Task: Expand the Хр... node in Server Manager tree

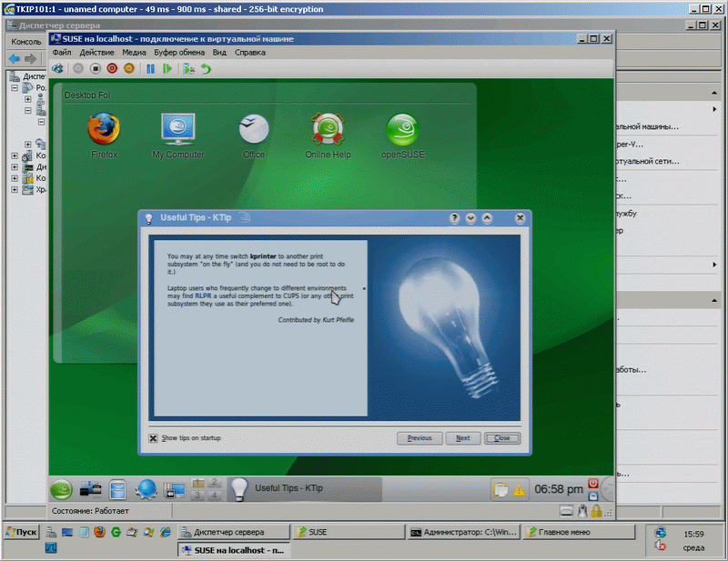Action: tap(15, 189)
